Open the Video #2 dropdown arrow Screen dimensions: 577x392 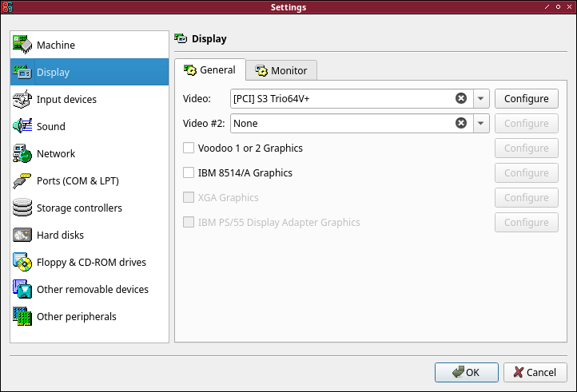click(x=480, y=123)
